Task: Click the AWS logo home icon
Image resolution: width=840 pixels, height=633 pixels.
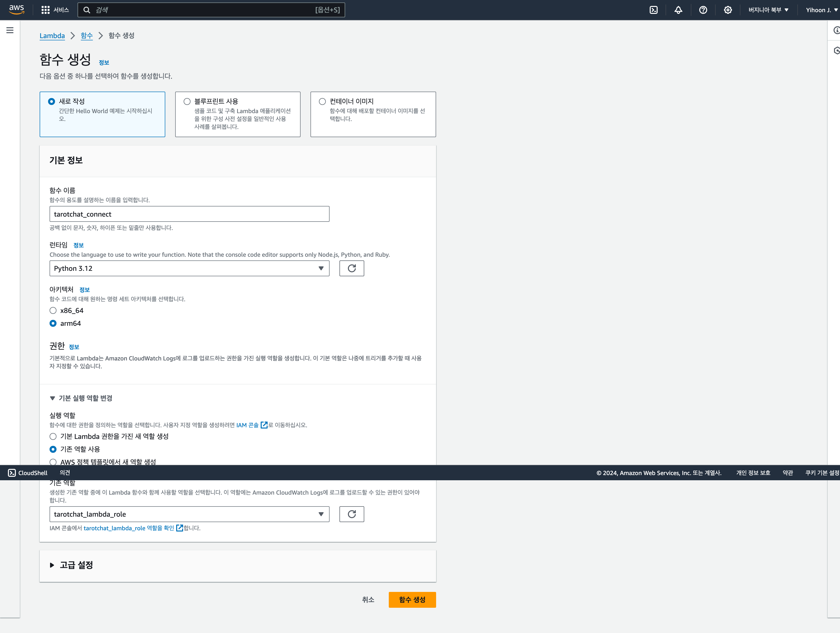Action: click(16, 9)
